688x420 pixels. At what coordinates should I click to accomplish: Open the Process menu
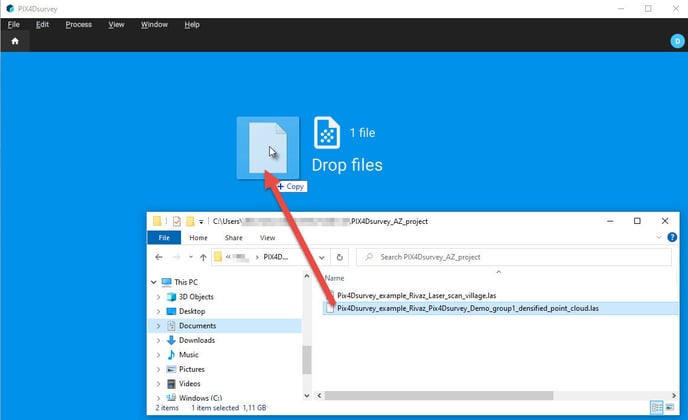pyautogui.click(x=78, y=24)
